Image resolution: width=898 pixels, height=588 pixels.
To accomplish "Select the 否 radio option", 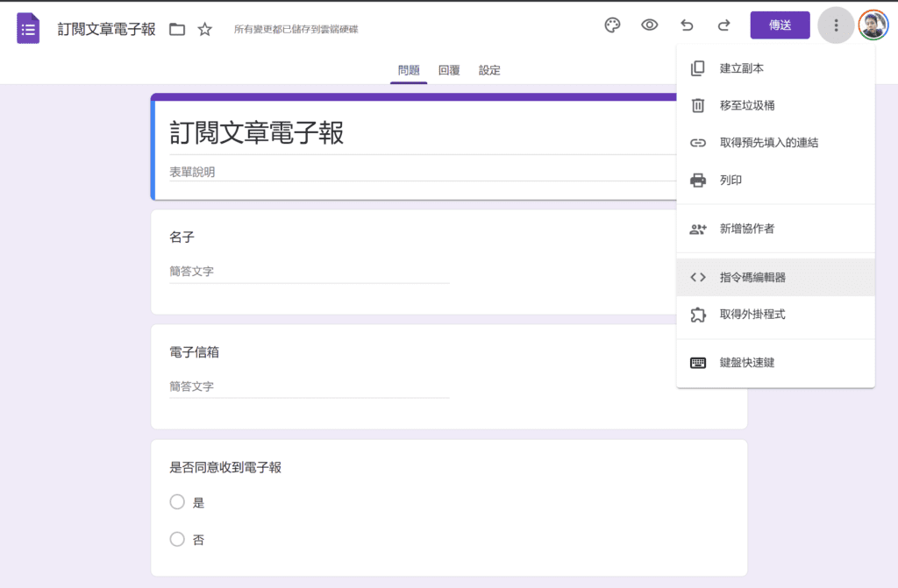I will pyautogui.click(x=177, y=539).
